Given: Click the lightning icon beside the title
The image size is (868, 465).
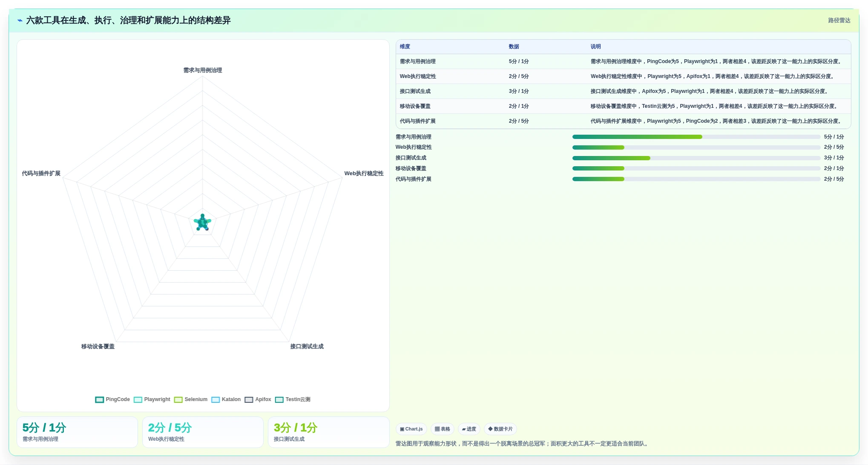Looking at the screenshot, I should pos(20,20).
